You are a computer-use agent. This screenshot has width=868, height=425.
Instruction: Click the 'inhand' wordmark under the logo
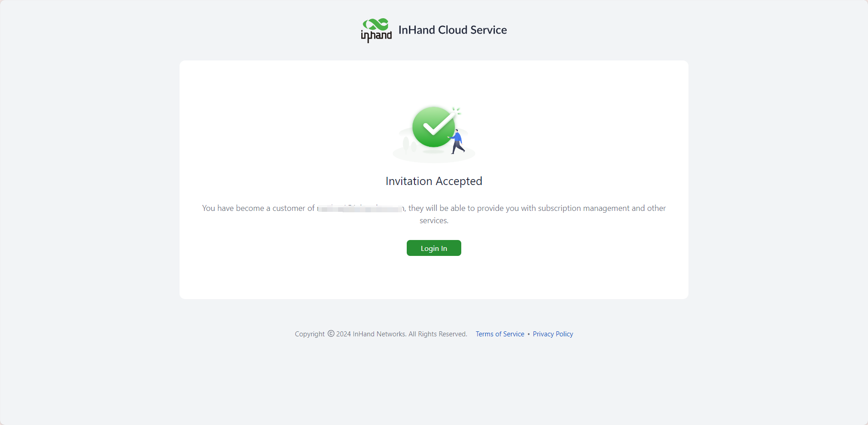[376, 35]
